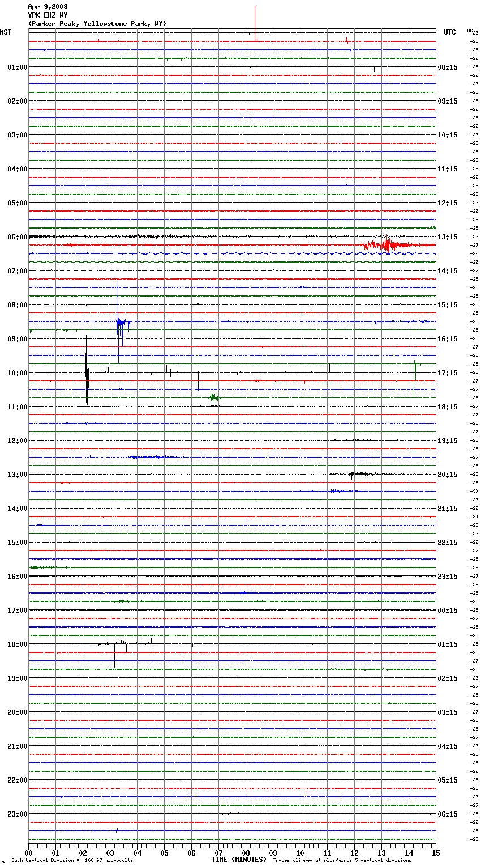The image size is (481, 868).
Task: Select the station code "YPK EHZ WY"
Action: (48, 15)
